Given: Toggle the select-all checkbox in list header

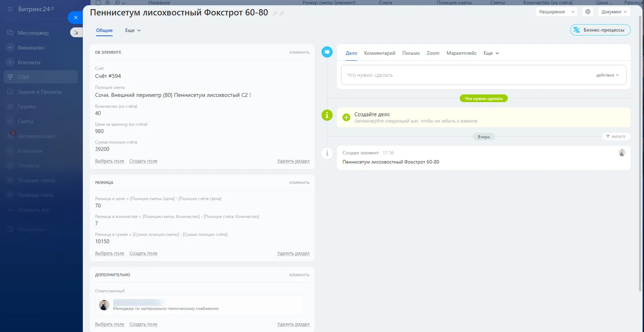Looking at the screenshot, I should (98, 2).
